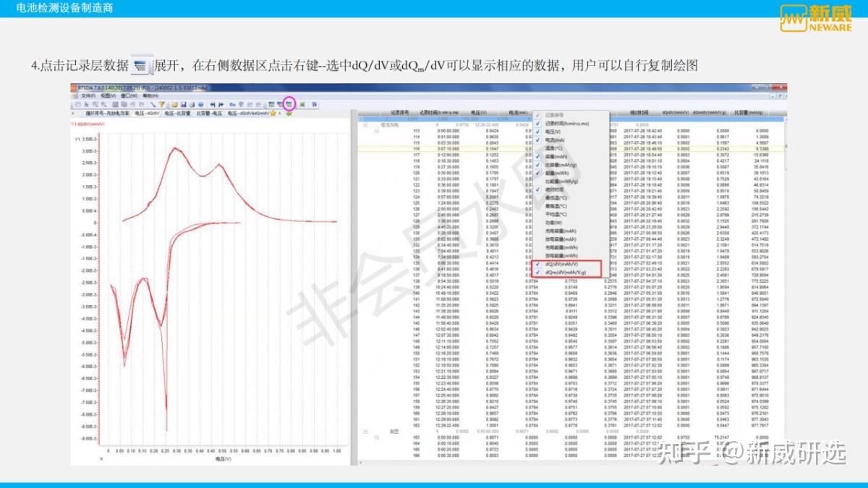Select the print icon on the toolbar

click(192, 104)
